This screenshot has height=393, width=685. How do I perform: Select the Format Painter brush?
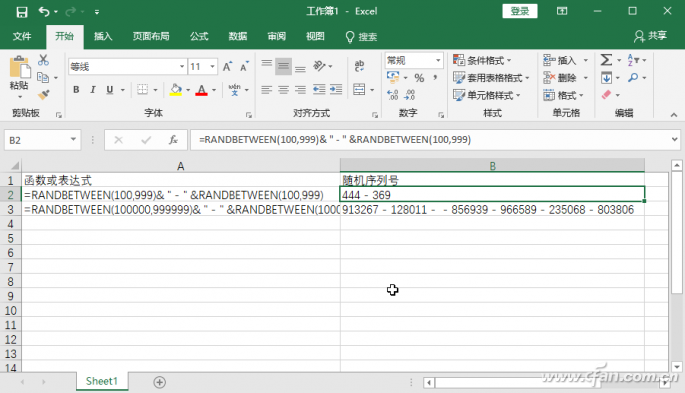pos(43,95)
